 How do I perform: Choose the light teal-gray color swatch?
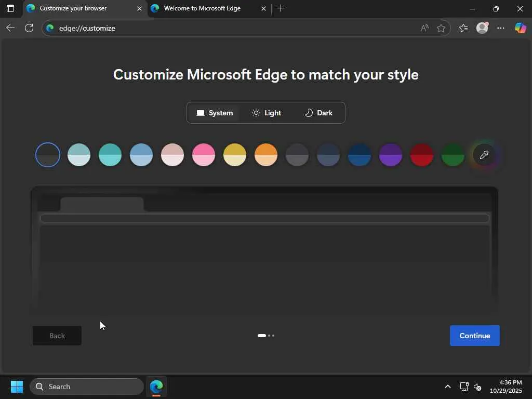(x=79, y=155)
